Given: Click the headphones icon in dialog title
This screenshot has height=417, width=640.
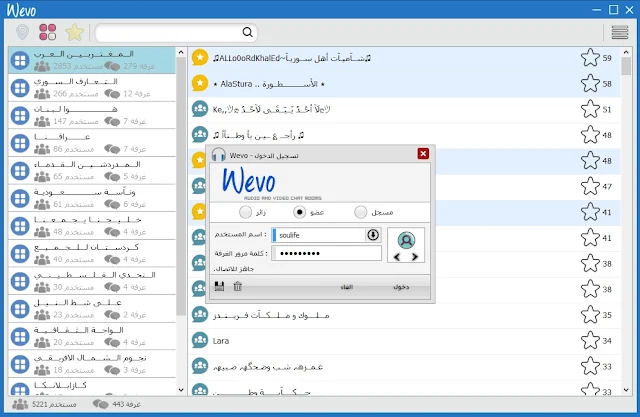Looking at the screenshot, I should (x=219, y=155).
